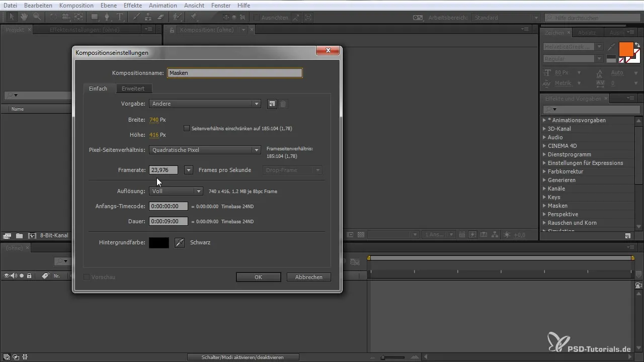The width and height of the screenshot is (644, 362).
Task: Pick background color with eyedropper icon
Action: point(180,242)
